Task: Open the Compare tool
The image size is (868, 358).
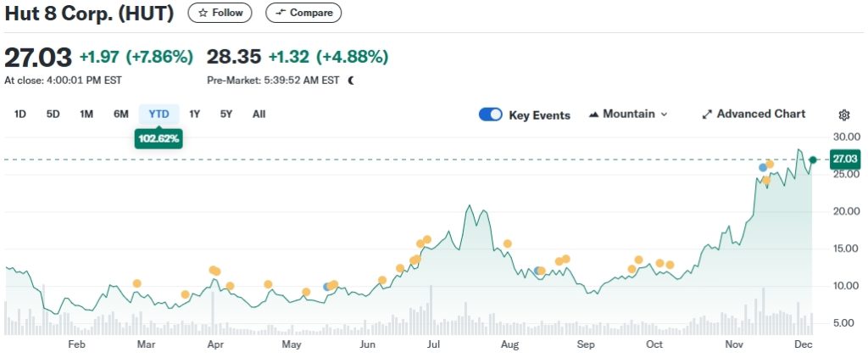Action: pos(303,13)
